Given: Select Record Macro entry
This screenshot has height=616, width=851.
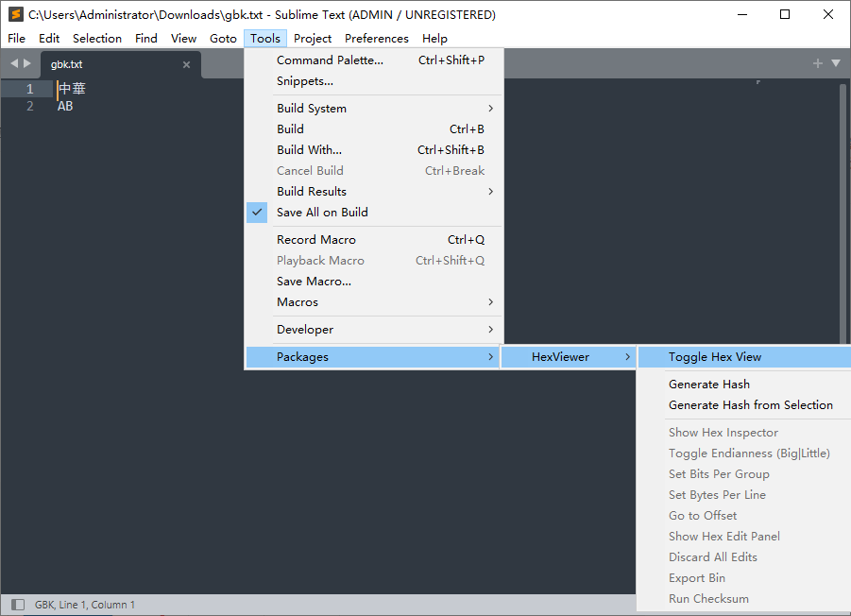Looking at the screenshot, I should pyautogui.click(x=374, y=240).
